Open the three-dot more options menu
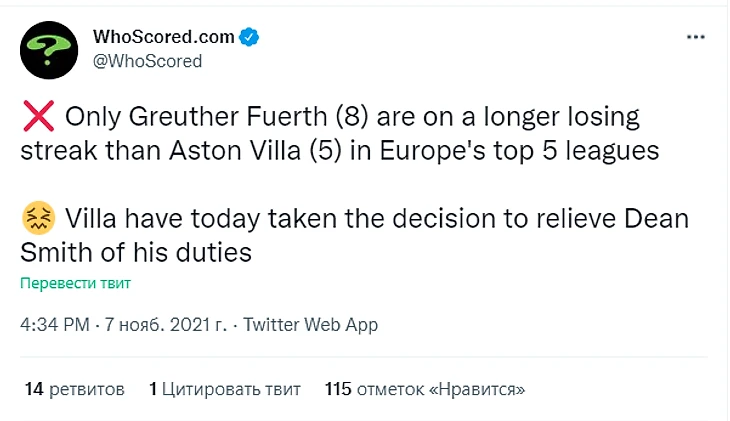 [695, 37]
